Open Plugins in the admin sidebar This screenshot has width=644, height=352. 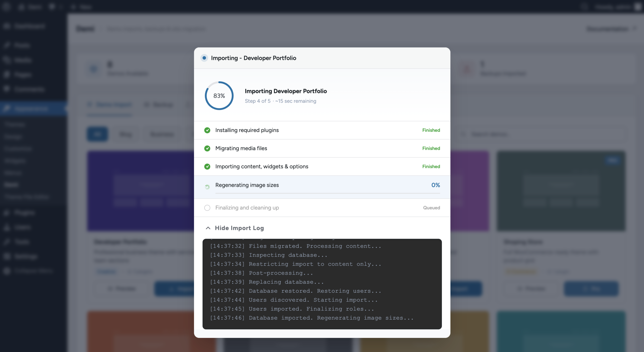pos(24,213)
